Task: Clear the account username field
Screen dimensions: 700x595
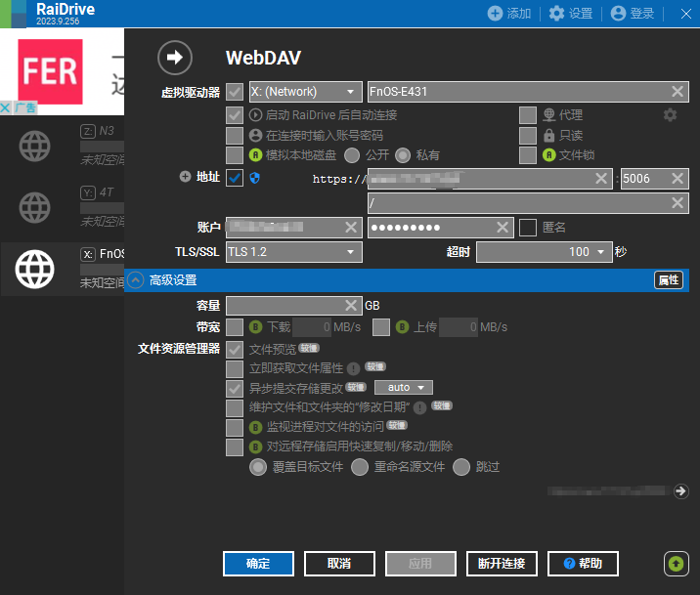Action: click(351, 228)
